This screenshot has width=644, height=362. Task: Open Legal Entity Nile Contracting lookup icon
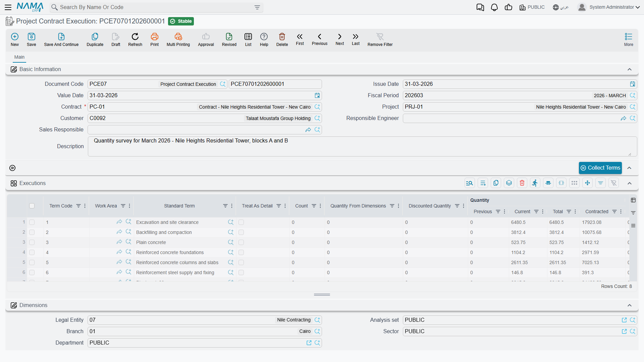(317, 320)
